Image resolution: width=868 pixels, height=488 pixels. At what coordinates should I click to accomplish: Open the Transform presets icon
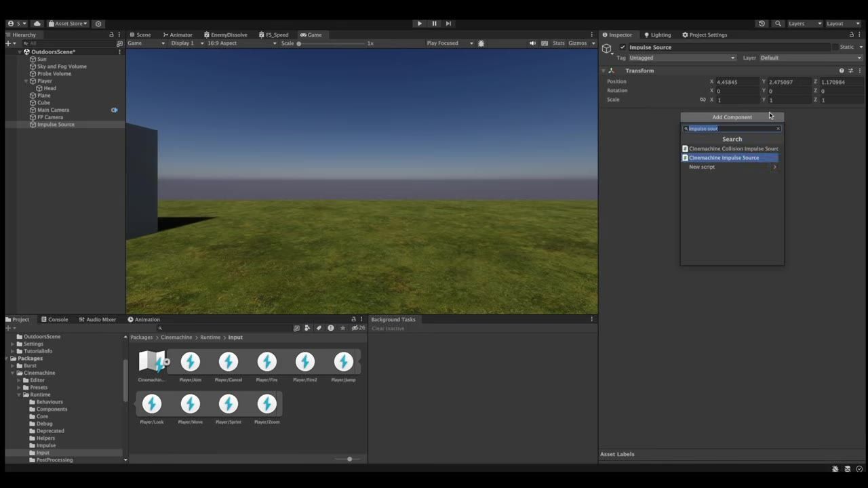pyautogui.click(x=850, y=70)
